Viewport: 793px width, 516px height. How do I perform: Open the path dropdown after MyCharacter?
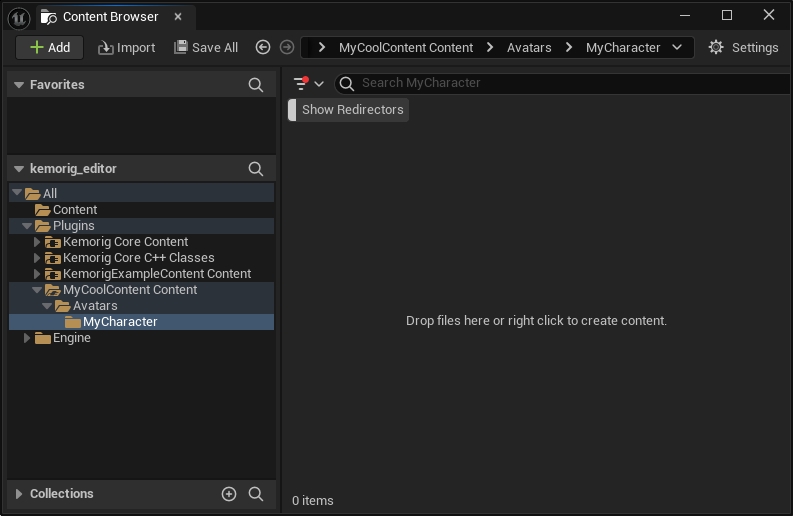[677, 47]
